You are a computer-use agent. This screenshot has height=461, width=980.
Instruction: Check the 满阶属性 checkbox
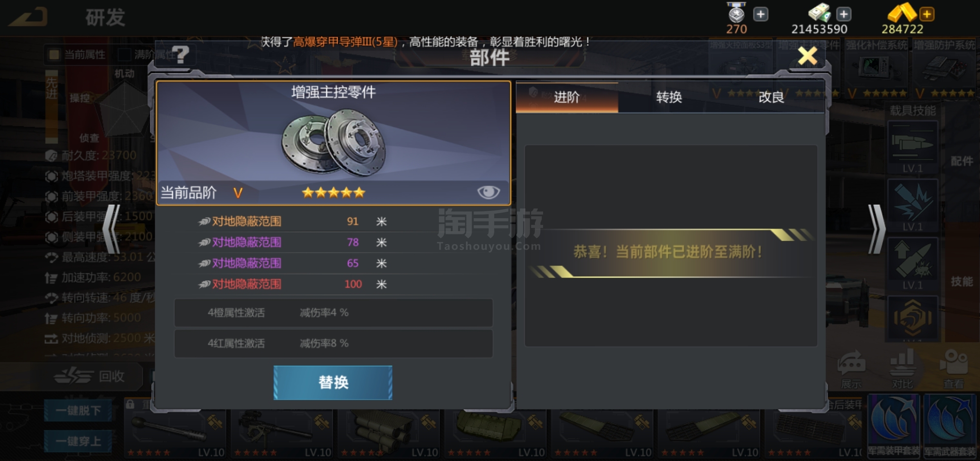click(x=124, y=54)
